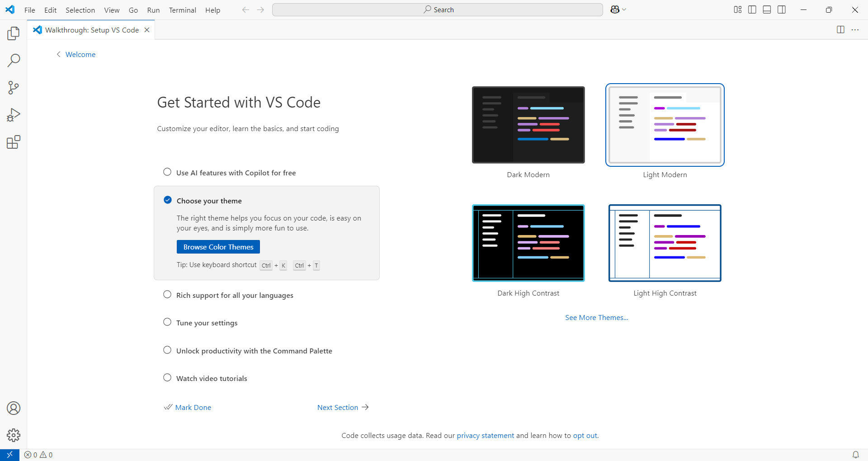Open the Selection menu
Image resolution: width=868 pixels, height=461 pixels.
[x=80, y=10]
